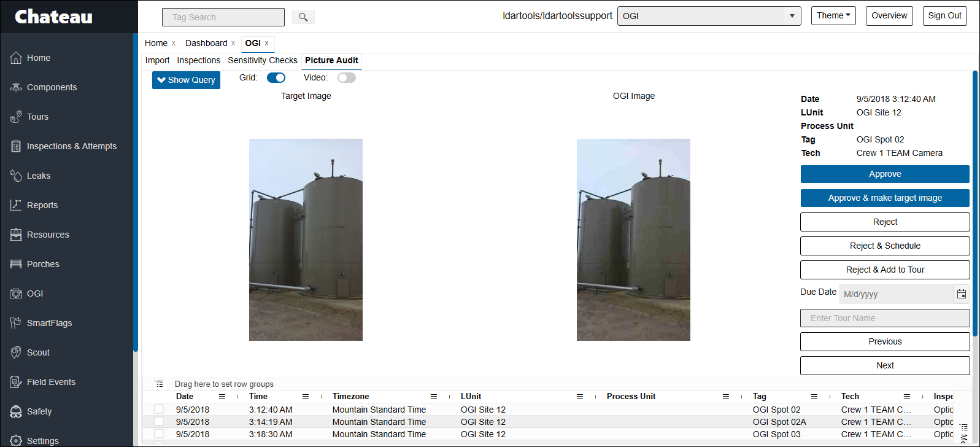Click the Enter Tour Name field
Viewport: 980px width, 447px height.
coord(884,318)
